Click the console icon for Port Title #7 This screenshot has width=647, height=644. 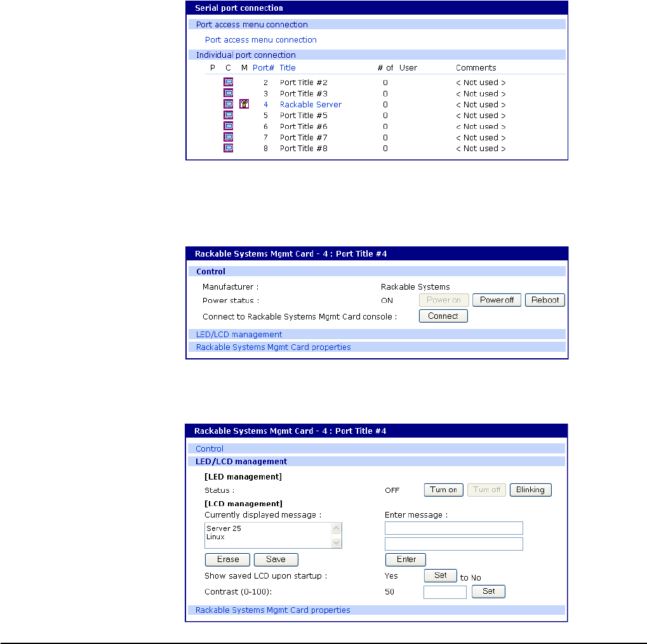pos(228,137)
